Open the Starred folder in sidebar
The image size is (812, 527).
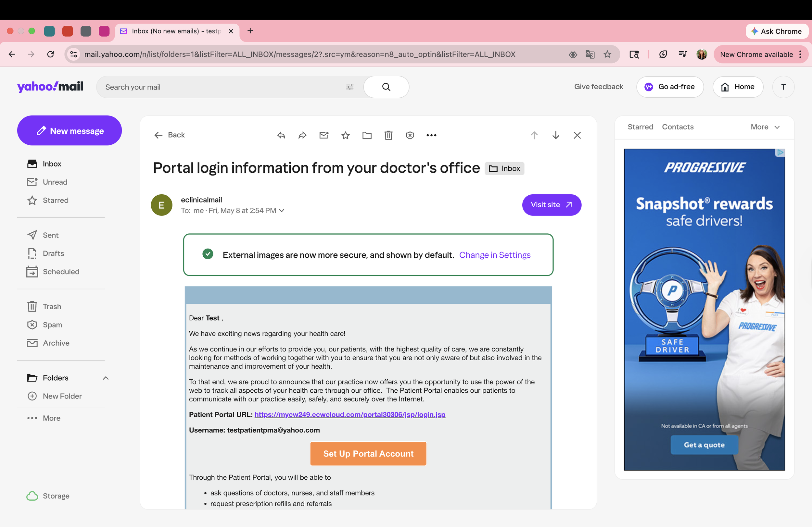(48, 201)
